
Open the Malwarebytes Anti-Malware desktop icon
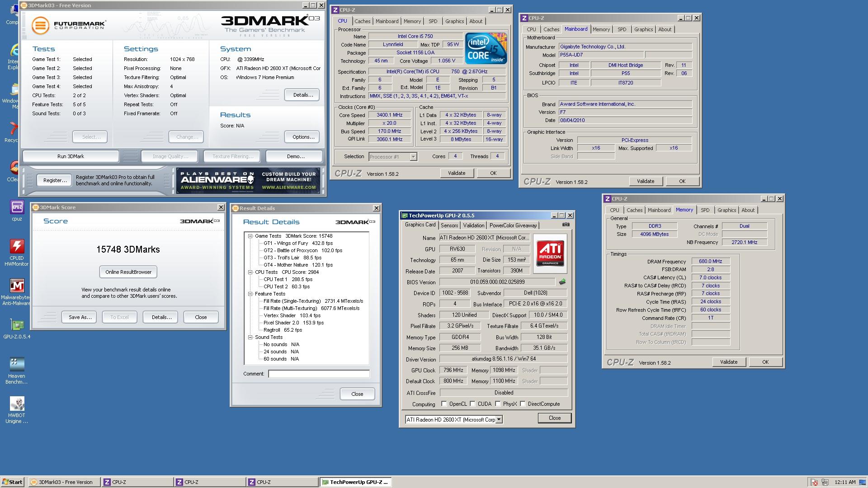(17, 292)
